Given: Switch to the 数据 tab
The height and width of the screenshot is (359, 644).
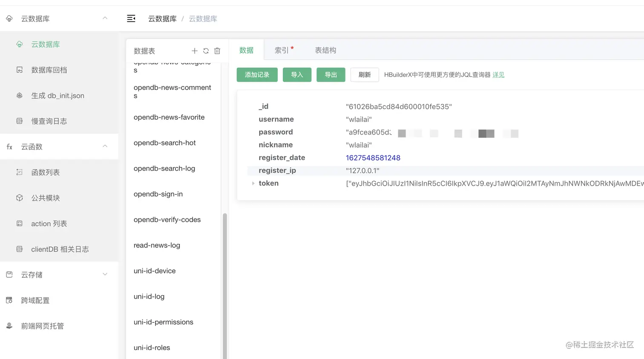Looking at the screenshot, I should tap(246, 50).
